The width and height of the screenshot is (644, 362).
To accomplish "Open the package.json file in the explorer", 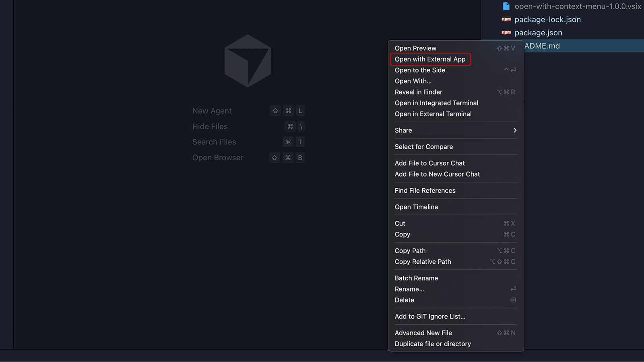I will tap(538, 33).
